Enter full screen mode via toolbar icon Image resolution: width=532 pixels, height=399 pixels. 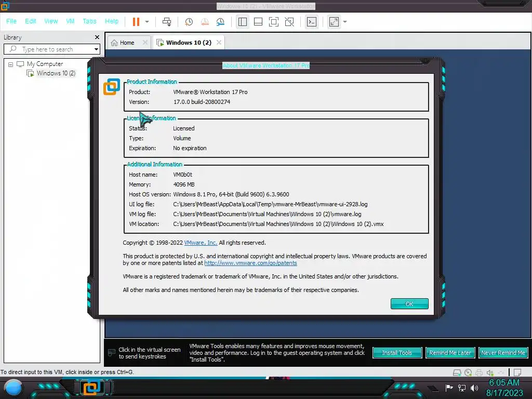273,22
